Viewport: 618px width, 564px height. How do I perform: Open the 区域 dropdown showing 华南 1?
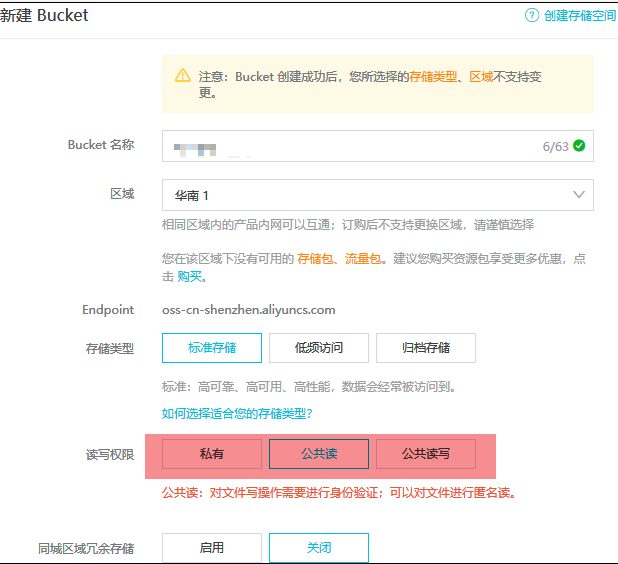click(x=378, y=195)
